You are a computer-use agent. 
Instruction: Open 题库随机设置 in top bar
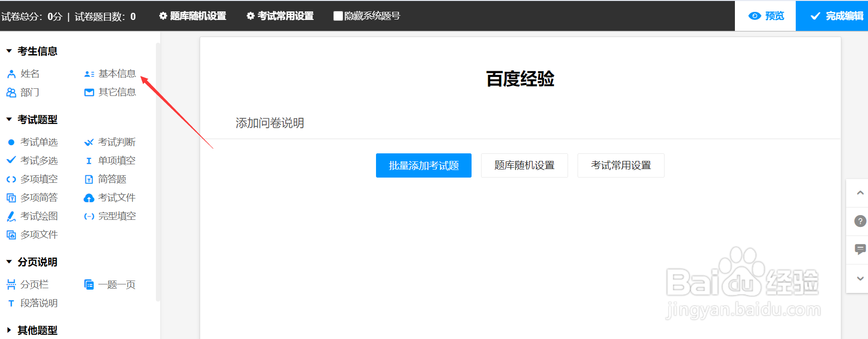tap(193, 16)
